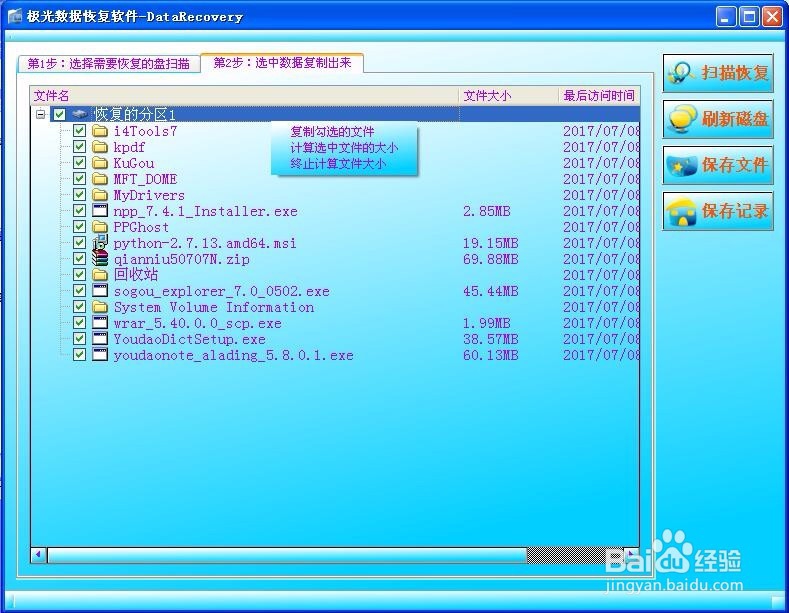
Task: Uncheck the PPGhost checkbox
Action: coord(79,226)
